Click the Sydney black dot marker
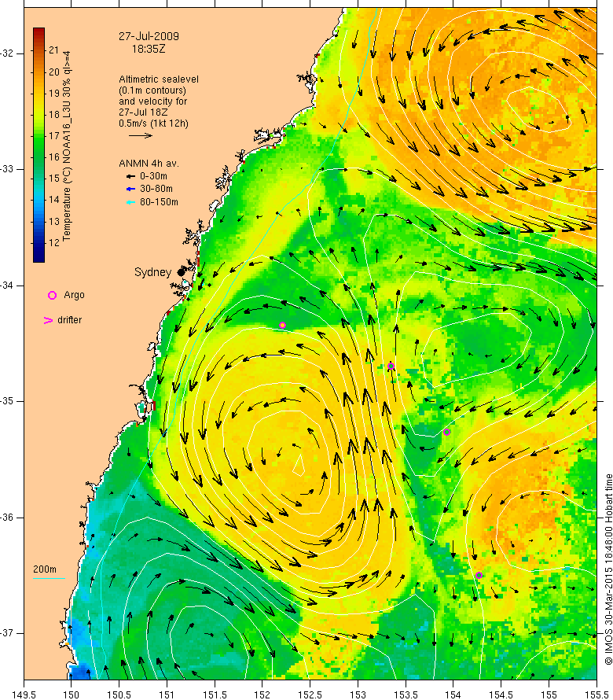613x700 pixels. 181,272
